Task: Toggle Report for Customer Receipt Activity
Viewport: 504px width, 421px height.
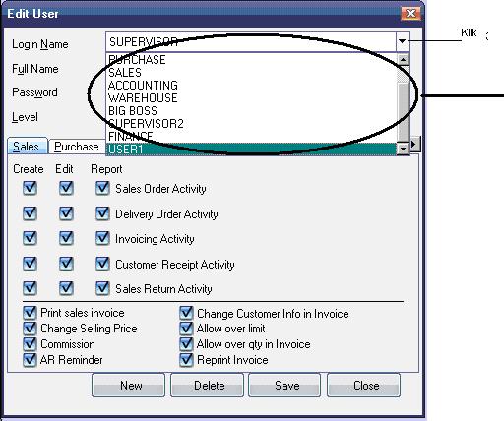Action: [102, 264]
